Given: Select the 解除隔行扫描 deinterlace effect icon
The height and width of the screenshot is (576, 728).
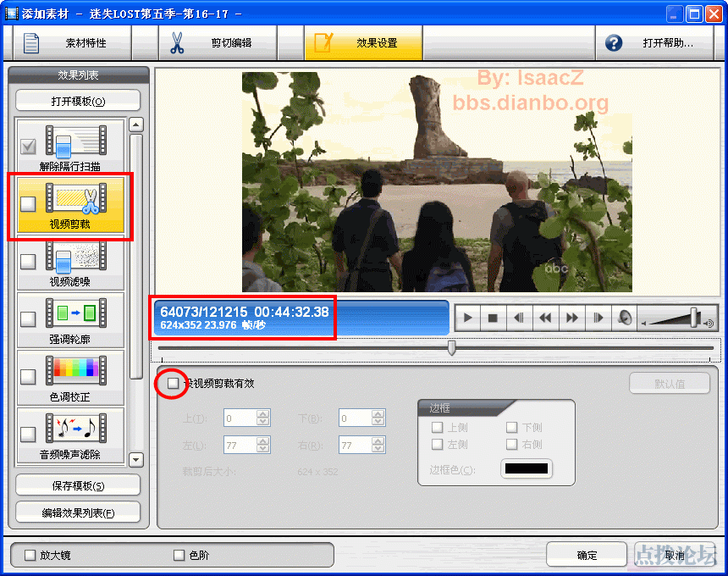Looking at the screenshot, I should 76,141.
